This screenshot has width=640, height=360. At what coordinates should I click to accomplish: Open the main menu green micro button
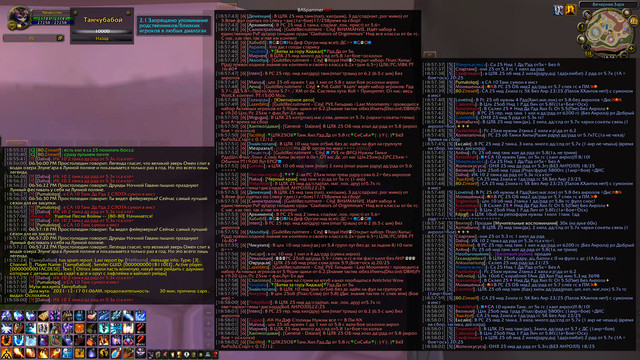point(208,355)
